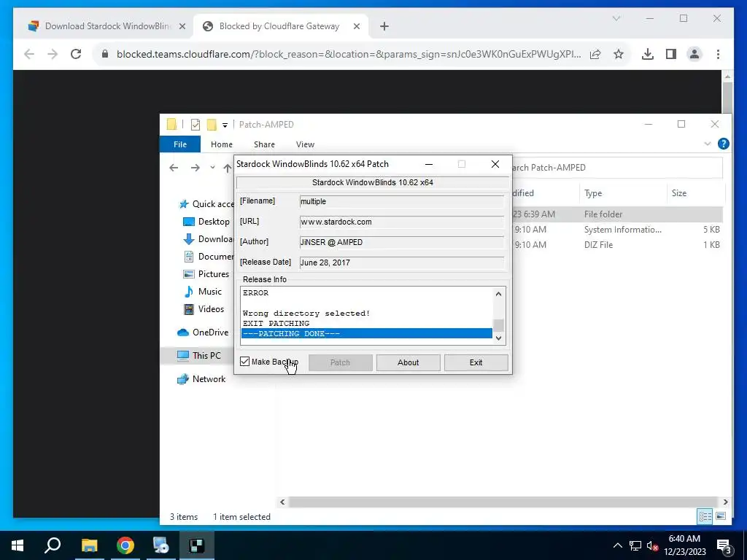Click the URL field www.stardock.com

tap(402, 222)
